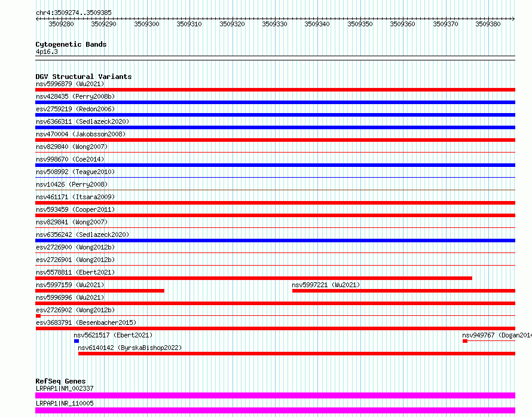Viewport: 532px width, 417px height.
Task: Click the 4p16.3 cytogenetic band label
Action: coord(47,51)
